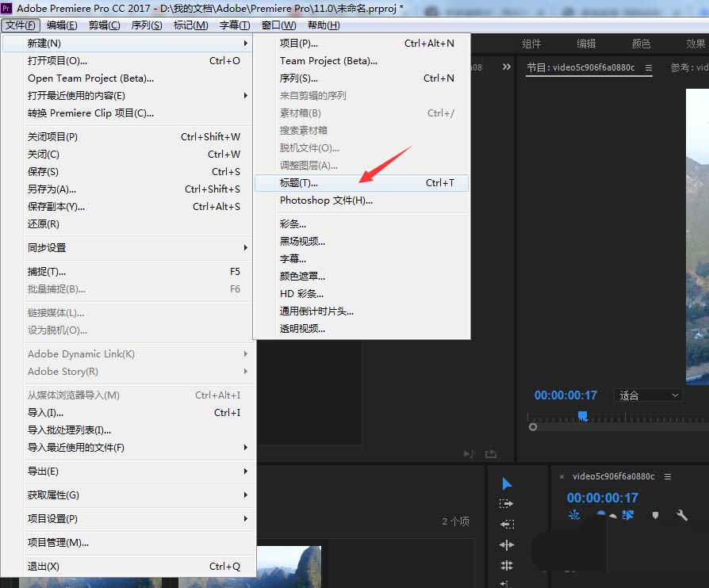Open Timeline Display Settings with the wrench icon
This screenshot has width=709, height=588.
point(680,515)
